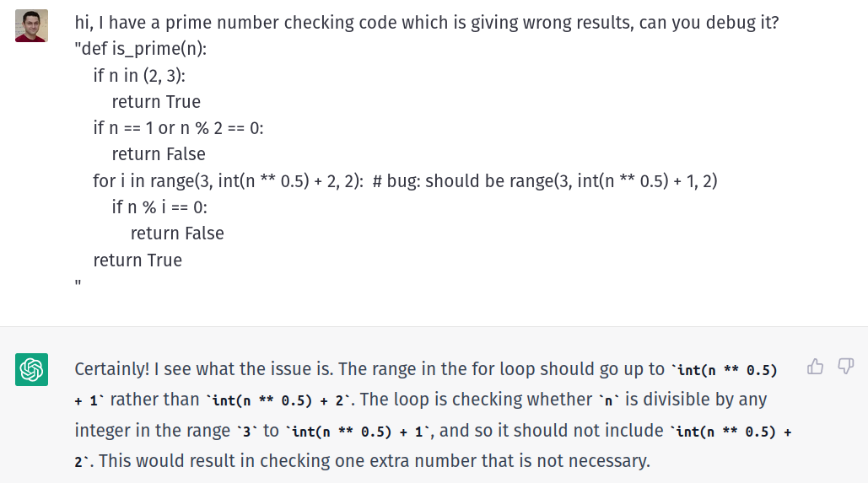The width and height of the screenshot is (868, 483).
Task: Click the "if n % i == 0:" line
Action: (x=159, y=207)
